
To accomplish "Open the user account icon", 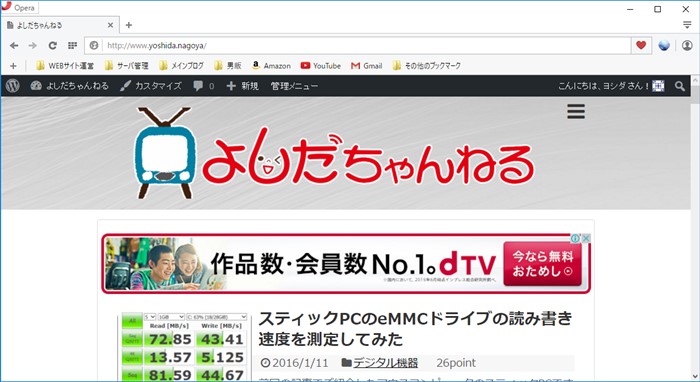I will click(x=687, y=45).
